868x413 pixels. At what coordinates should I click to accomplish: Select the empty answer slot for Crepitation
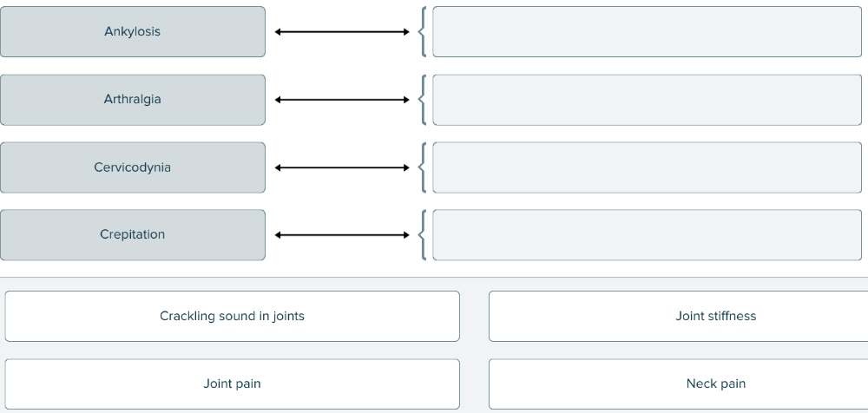tap(647, 235)
